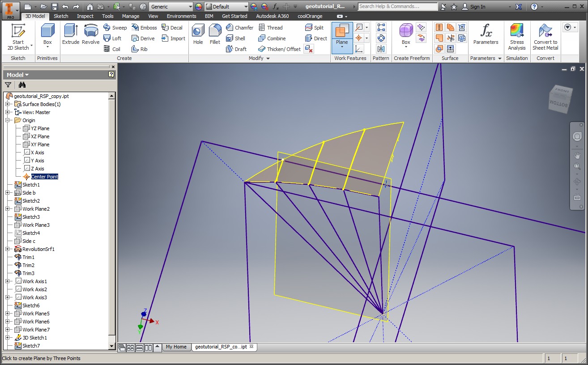Expand Surface Bodies(1) node
This screenshot has height=365, width=588.
7,104
